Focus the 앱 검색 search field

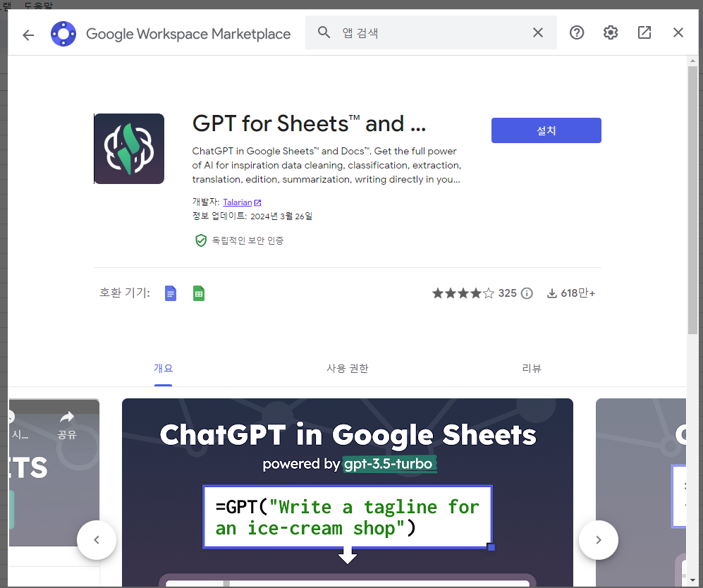click(x=430, y=32)
